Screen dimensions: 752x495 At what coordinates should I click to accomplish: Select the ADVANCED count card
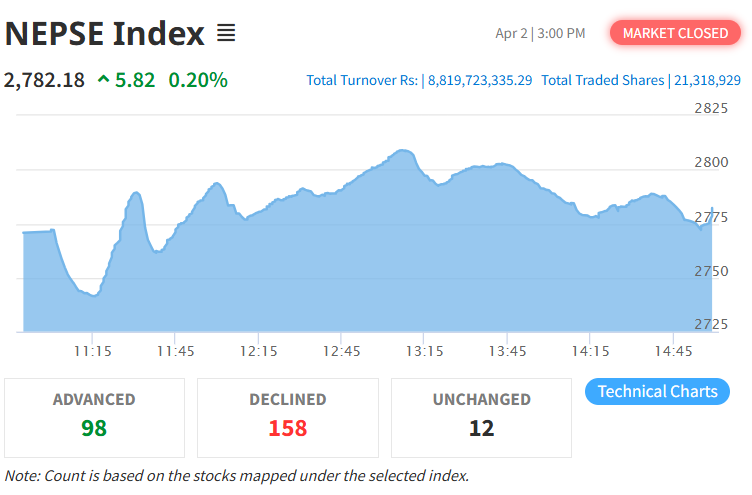pos(94,416)
